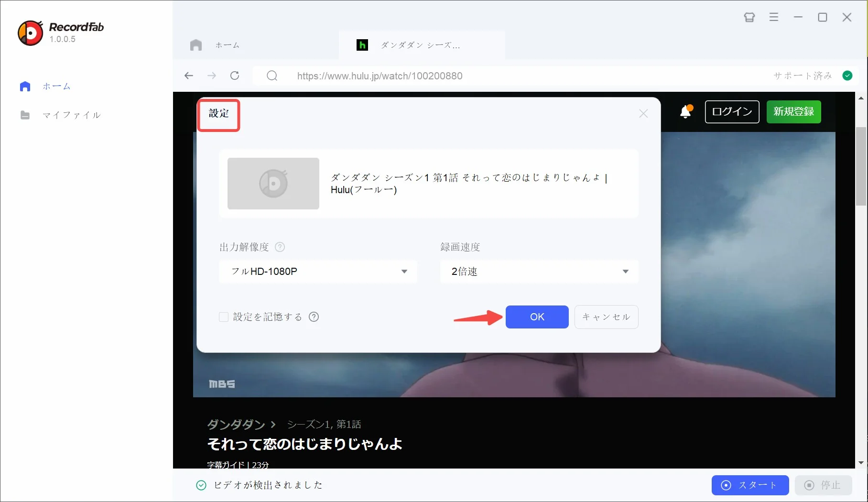Click the スタート record button

pos(750,485)
